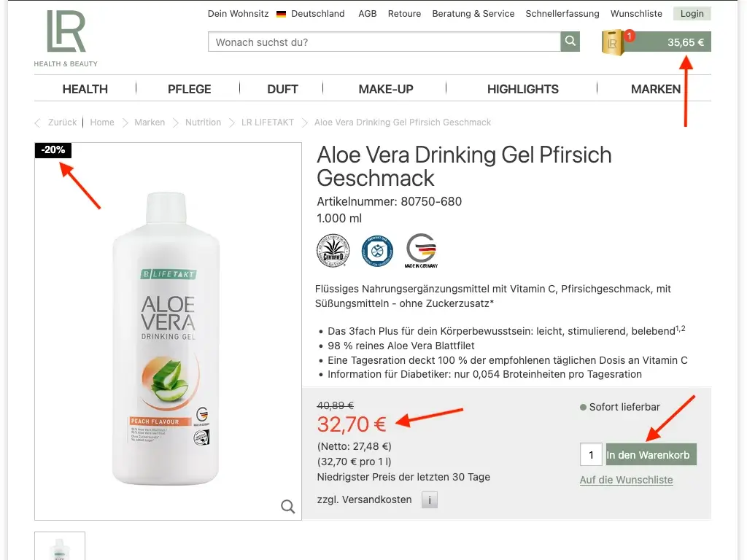Screen dimensions: 747x560
Task: Click the Made in Germany badge
Action: 421,251
